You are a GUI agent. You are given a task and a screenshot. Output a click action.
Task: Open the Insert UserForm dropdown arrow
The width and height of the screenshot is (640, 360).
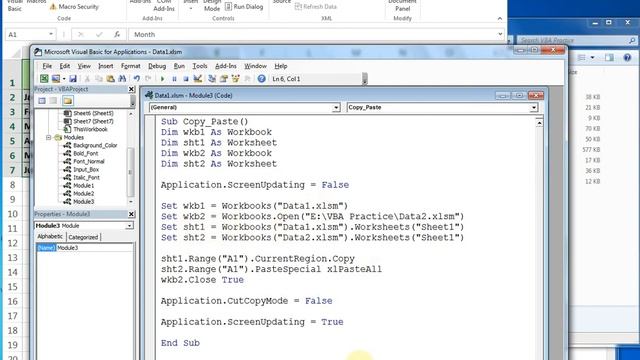pyautogui.click(x=64, y=79)
